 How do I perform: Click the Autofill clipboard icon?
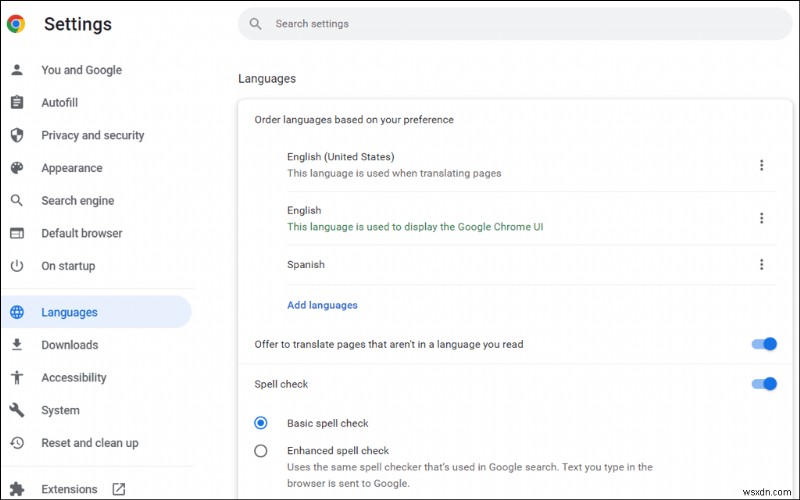coord(17,103)
